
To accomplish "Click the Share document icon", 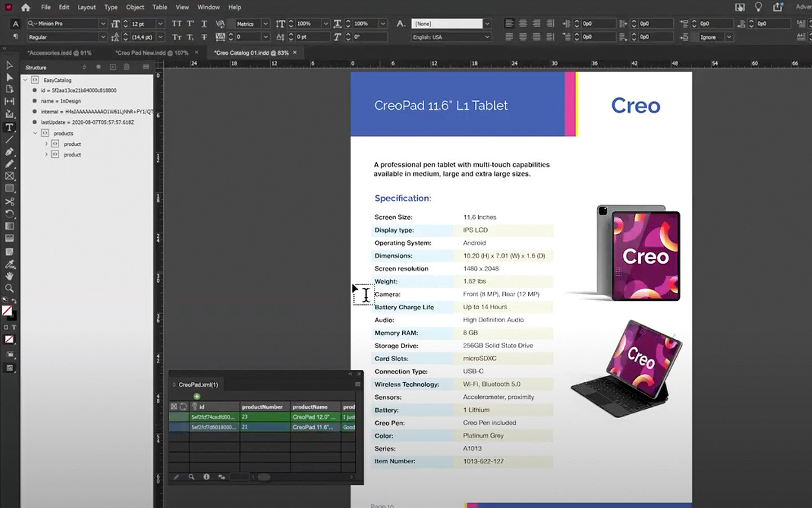I will pos(778,7).
